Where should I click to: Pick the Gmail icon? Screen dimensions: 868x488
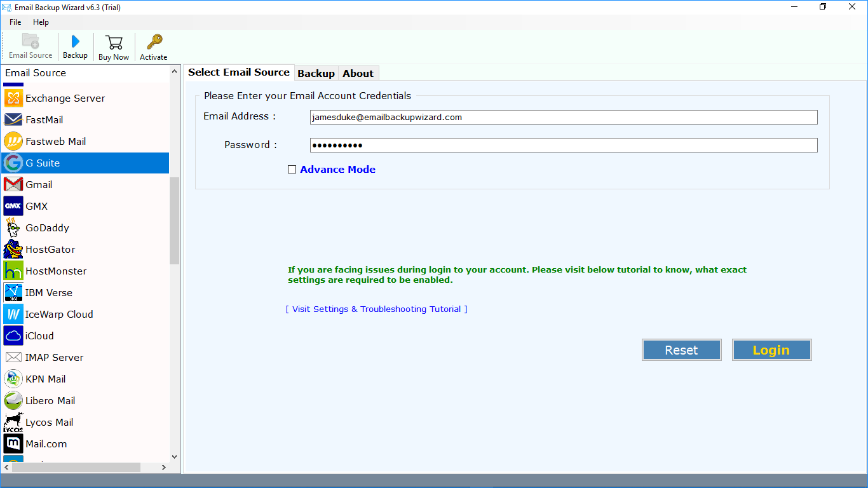[13, 184]
